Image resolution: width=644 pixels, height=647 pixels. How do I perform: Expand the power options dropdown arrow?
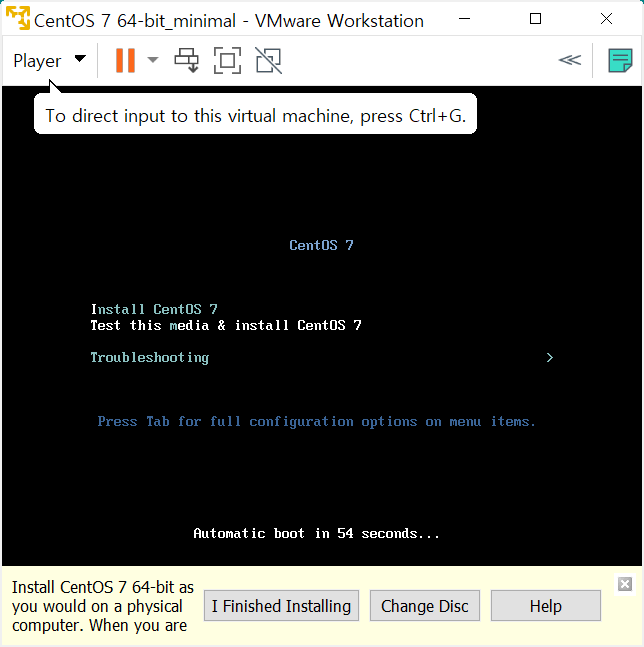[x=153, y=60]
